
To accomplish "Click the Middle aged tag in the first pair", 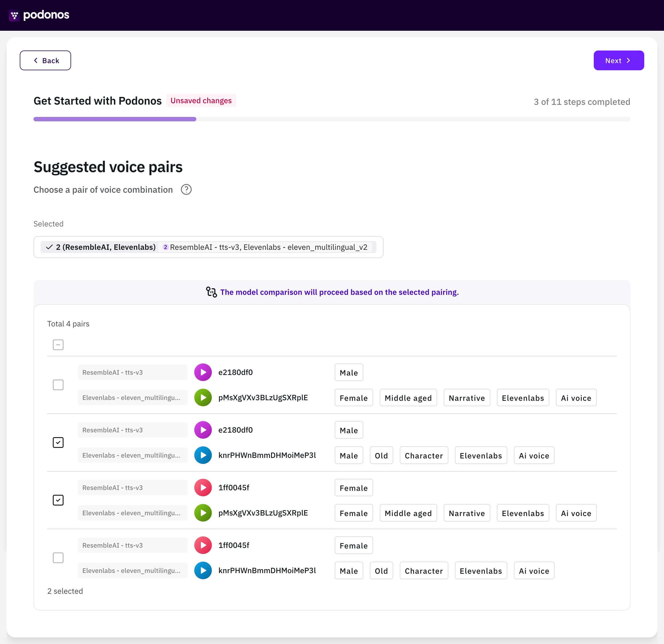I will tap(408, 398).
